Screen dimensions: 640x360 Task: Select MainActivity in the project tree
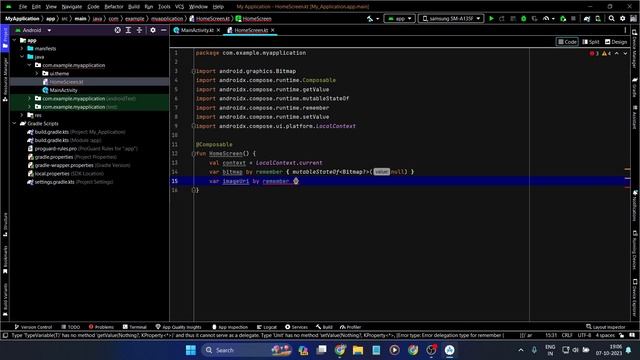pyautogui.click(x=63, y=90)
